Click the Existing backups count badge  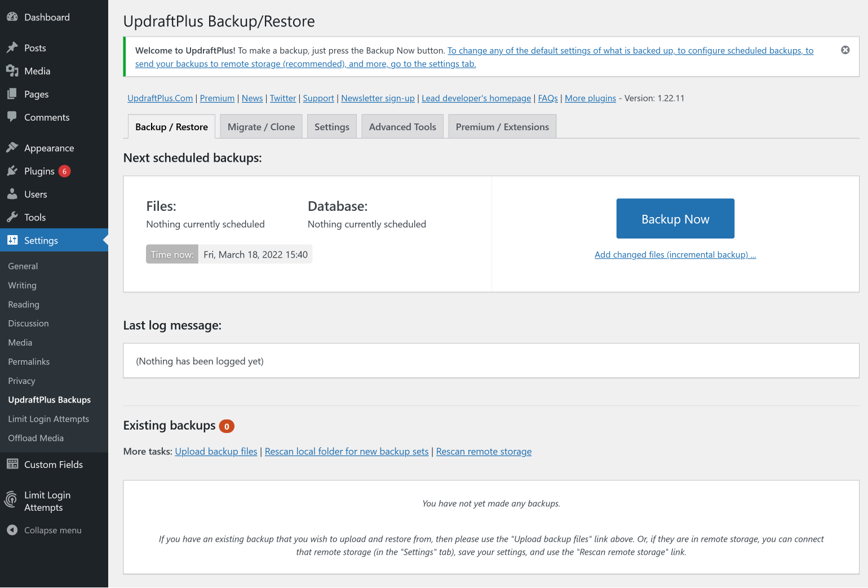[227, 426]
